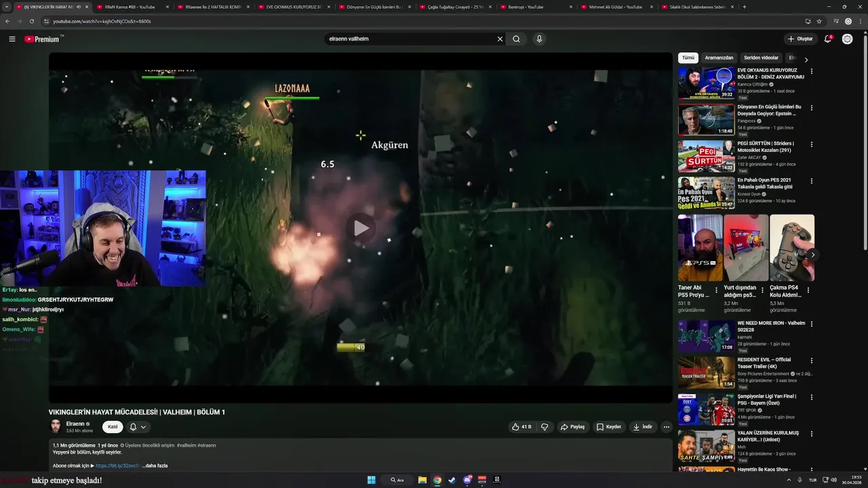Viewport: 868px width, 488px height.
Task: Open EVE OKYANUS KURUYORUZ video thumbnail
Action: click(706, 83)
